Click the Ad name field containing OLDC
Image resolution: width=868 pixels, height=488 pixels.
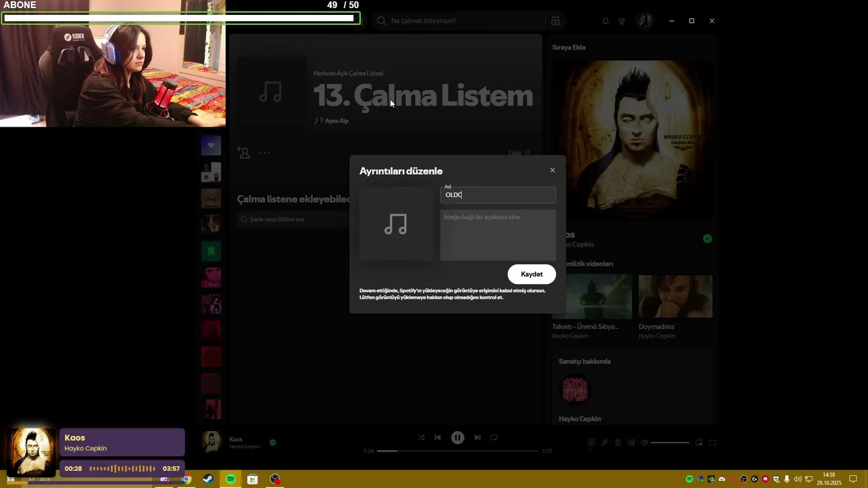(498, 195)
